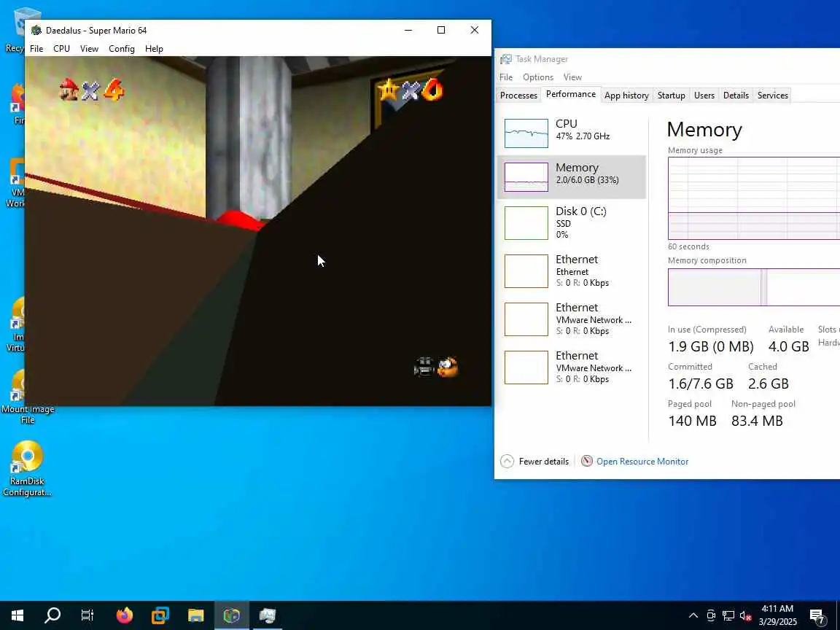Select the RamDisk Configuration desktop icon
Screen dimensions: 840x630
pyautogui.click(x=27, y=469)
